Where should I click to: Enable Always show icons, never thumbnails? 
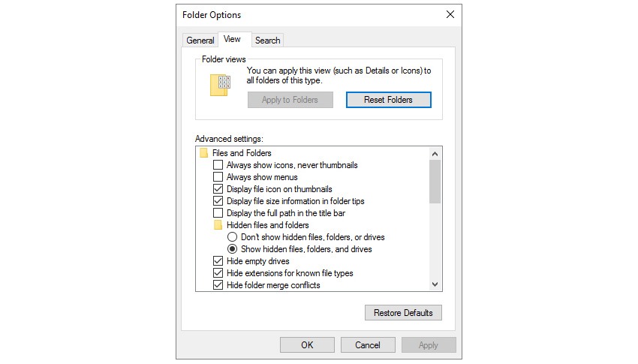tap(218, 165)
